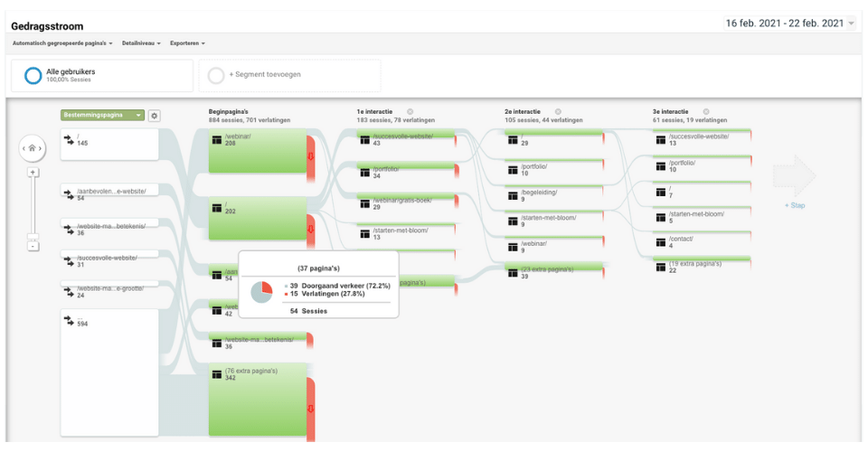Zoom in with the plus button
Image resolution: width=868 pixels, height=452 pixels.
[33, 173]
